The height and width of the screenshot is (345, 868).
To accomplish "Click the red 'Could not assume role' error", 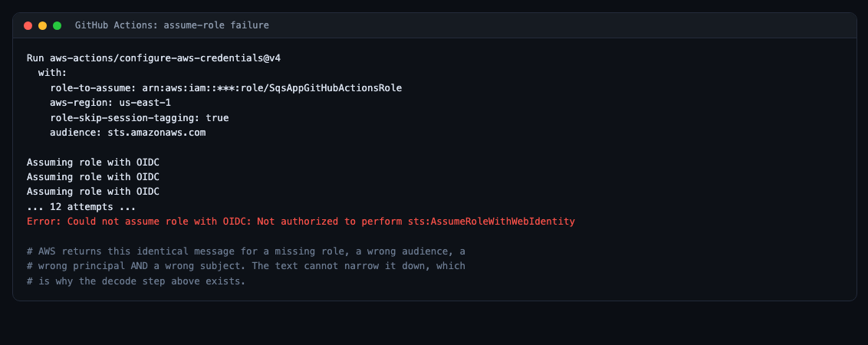I will (301, 222).
